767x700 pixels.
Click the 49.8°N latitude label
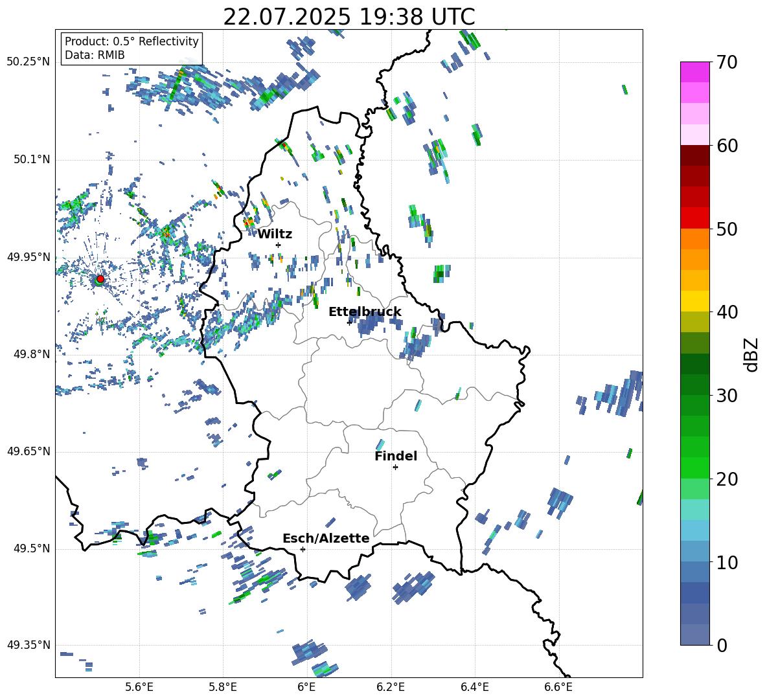[x=31, y=354]
